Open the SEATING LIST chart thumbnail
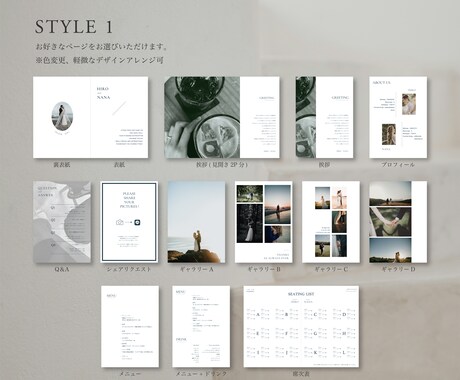The width and height of the screenshot is (460, 380). 301,327
